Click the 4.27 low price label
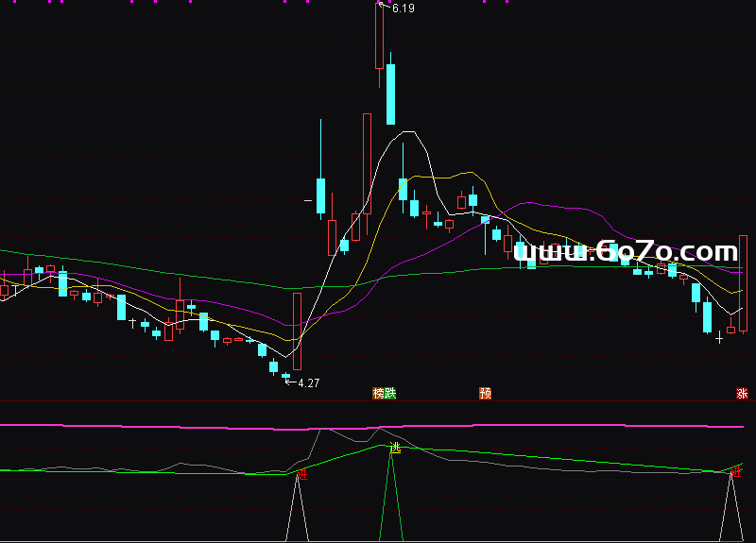 308,383
